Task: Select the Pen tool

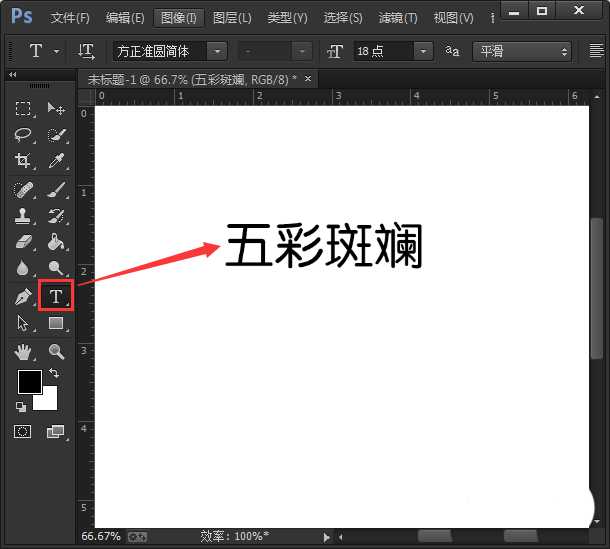Action: point(24,297)
